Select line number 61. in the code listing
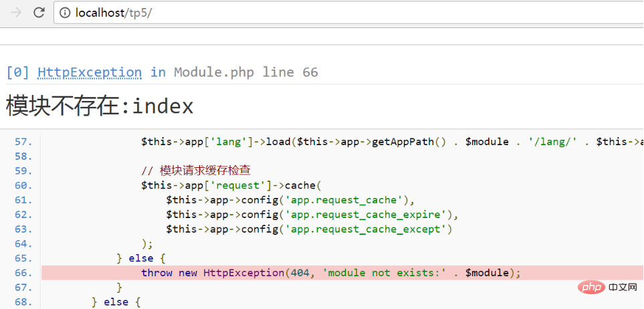 pyautogui.click(x=23, y=200)
